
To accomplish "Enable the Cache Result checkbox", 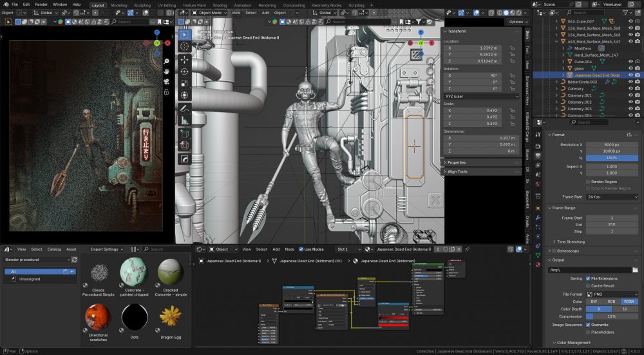I will point(588,285).
